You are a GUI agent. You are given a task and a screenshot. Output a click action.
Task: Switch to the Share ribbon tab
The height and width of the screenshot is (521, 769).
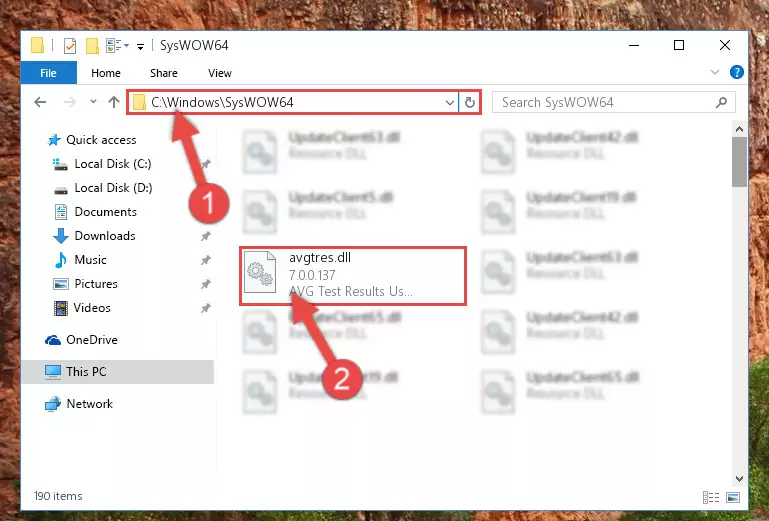(x=164, y=73)
